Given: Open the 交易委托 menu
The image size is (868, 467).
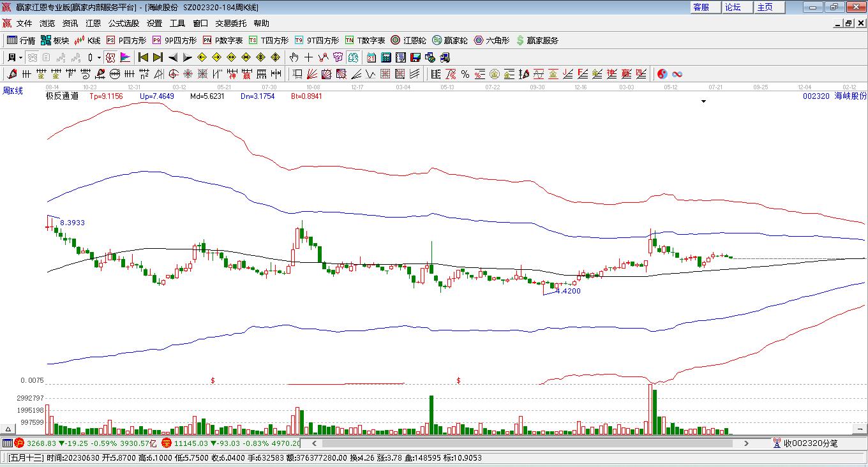Looking at the screenshot, I should coord(231,24).
